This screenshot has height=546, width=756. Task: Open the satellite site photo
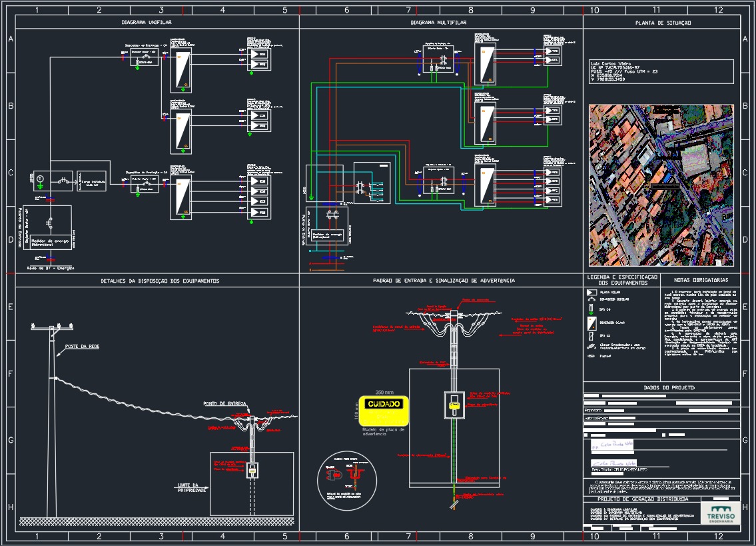(x=661, y=185)
